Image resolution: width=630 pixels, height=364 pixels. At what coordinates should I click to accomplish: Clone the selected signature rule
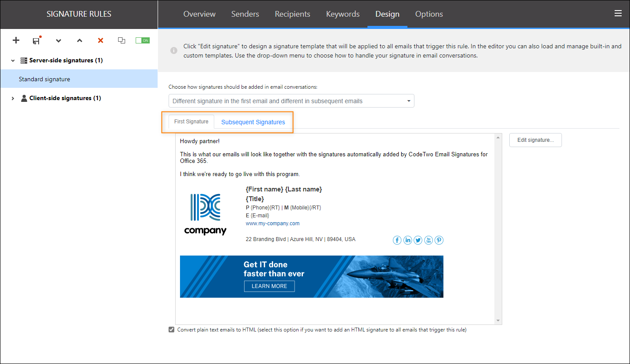coord(121,40)
